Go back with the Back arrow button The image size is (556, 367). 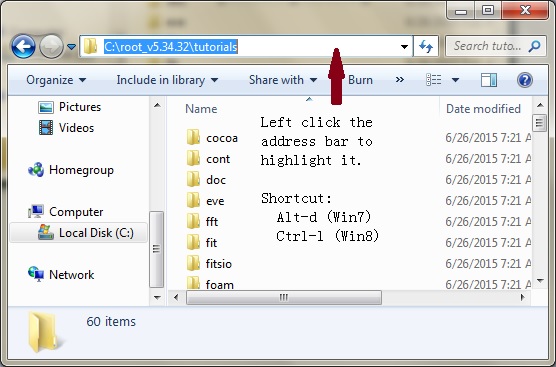click(x=23, y=46)
